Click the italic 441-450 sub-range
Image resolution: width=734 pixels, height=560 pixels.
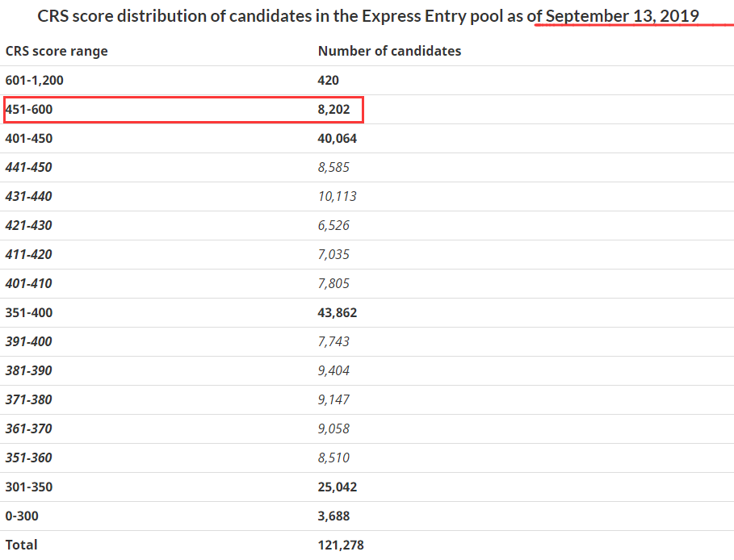(28, 168)
